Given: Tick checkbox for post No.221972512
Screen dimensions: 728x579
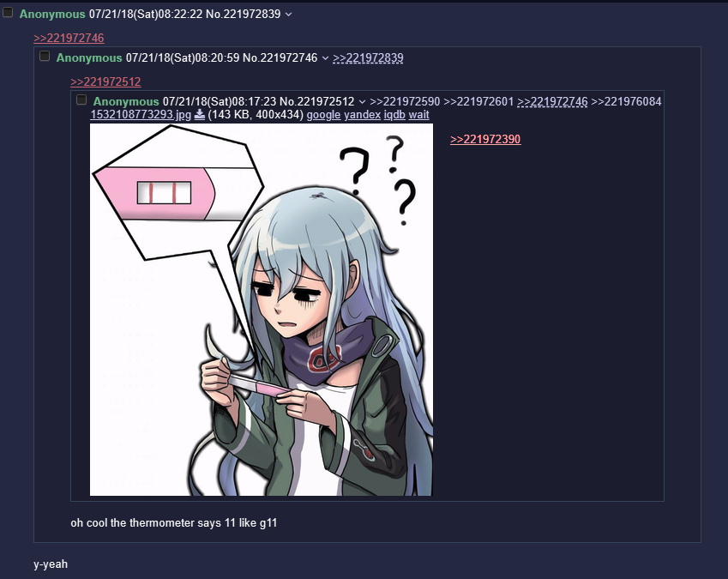Looking at the screenshot, I should tap(81, 100).
